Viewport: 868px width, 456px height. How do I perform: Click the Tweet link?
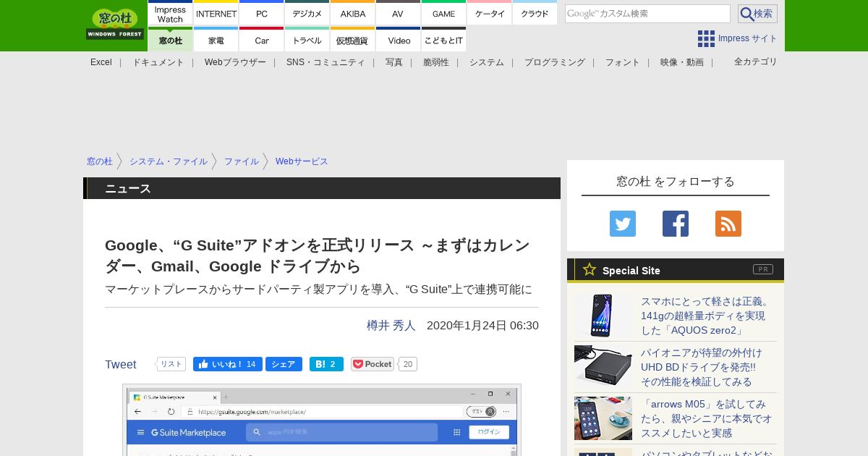[x=120, y=364]
